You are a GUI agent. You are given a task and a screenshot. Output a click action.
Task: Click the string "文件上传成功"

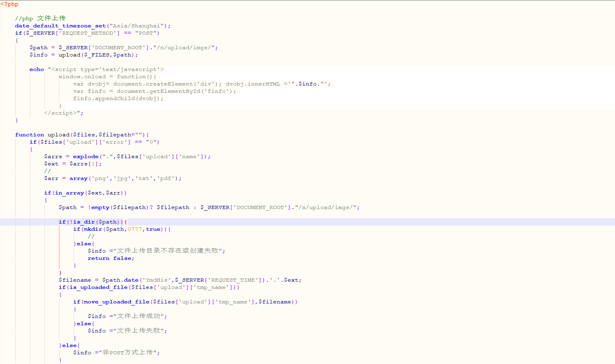point(138,316)
